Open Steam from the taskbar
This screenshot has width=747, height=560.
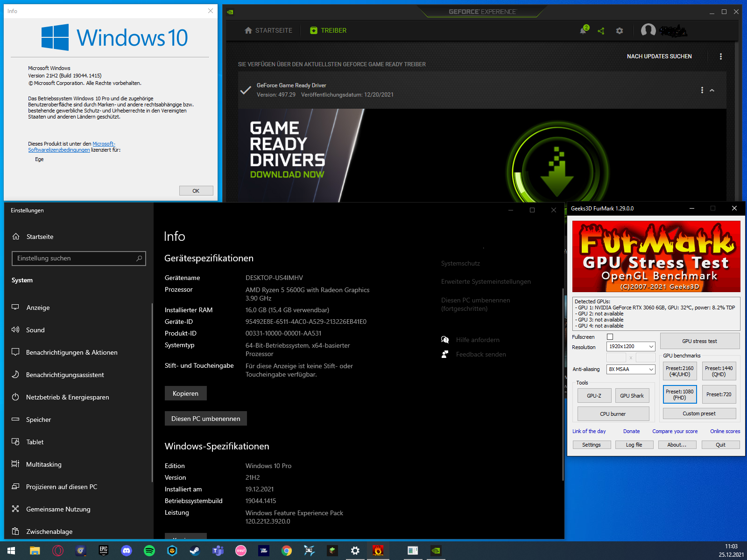[195, 551]
